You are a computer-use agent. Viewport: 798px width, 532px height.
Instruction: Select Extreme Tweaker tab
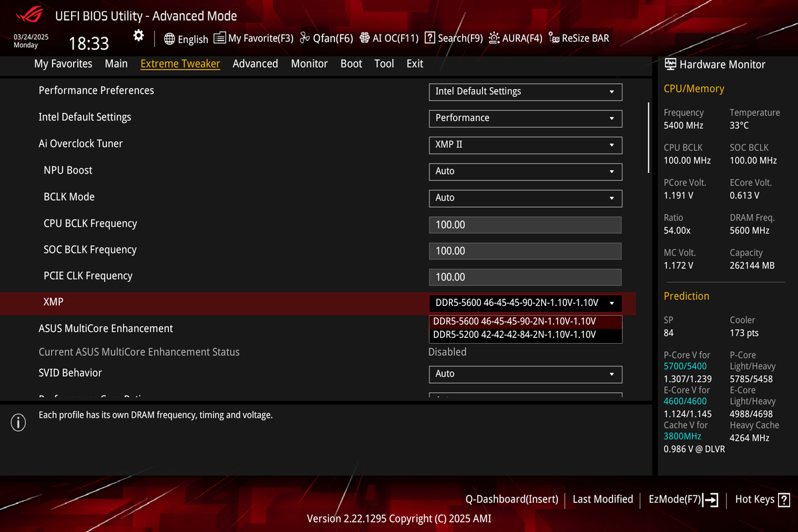point(180,64)
